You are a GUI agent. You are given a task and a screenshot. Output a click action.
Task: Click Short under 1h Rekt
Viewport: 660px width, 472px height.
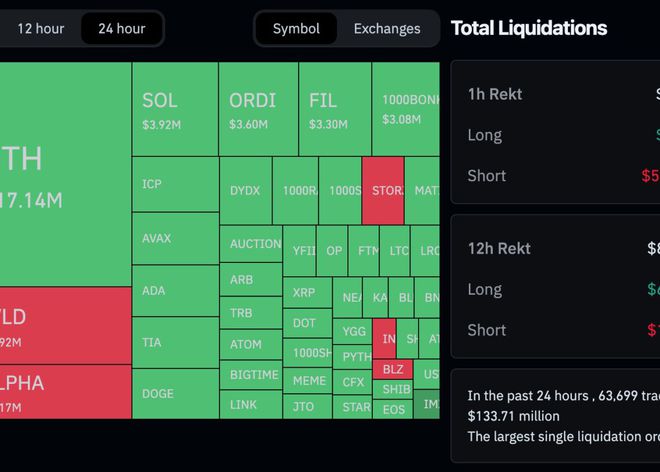point(487,176)
